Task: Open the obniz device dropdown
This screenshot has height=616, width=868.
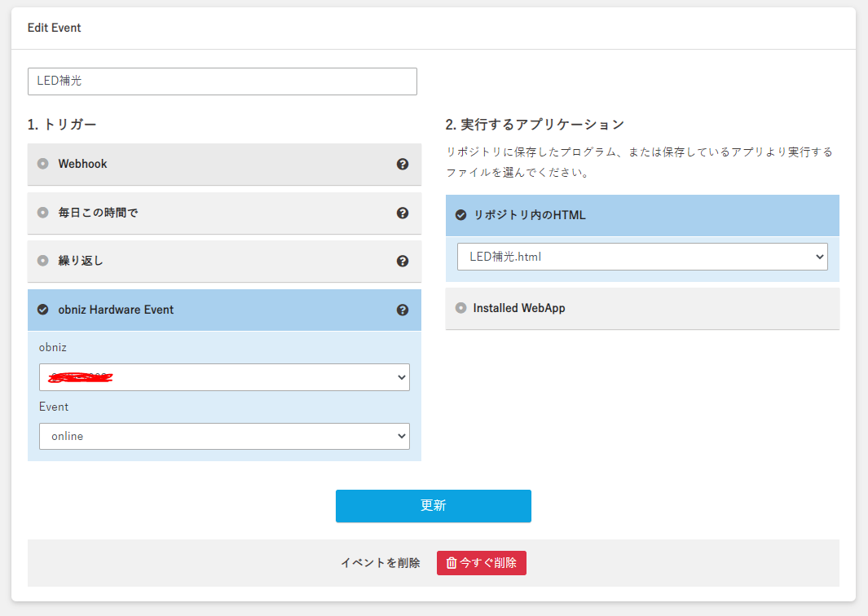Action: coord(224,377)
